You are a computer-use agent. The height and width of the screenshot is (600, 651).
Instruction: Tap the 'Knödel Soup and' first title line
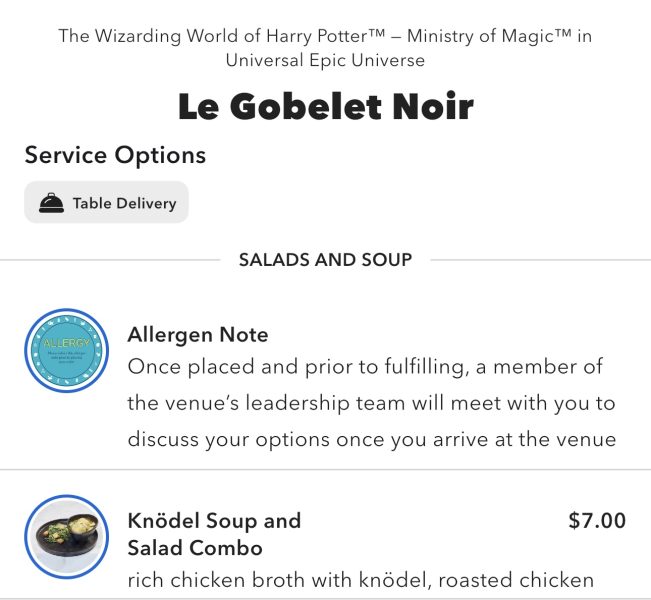[214, 521]
